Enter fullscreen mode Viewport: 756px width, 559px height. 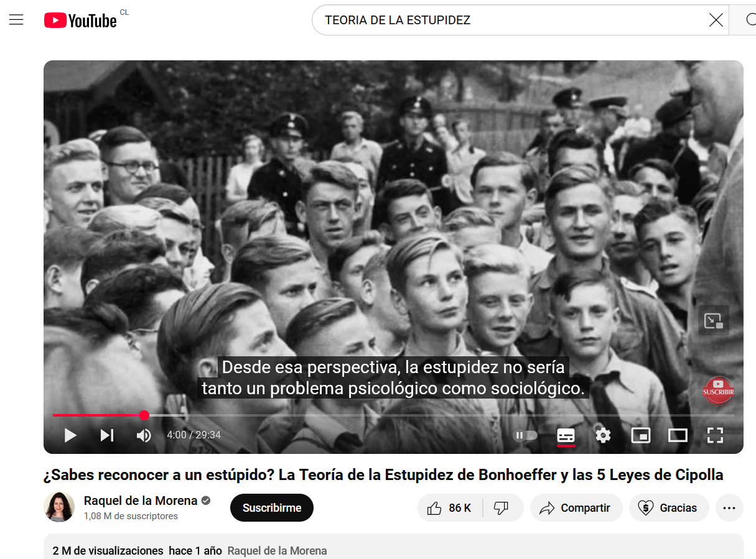click(715, 435)
